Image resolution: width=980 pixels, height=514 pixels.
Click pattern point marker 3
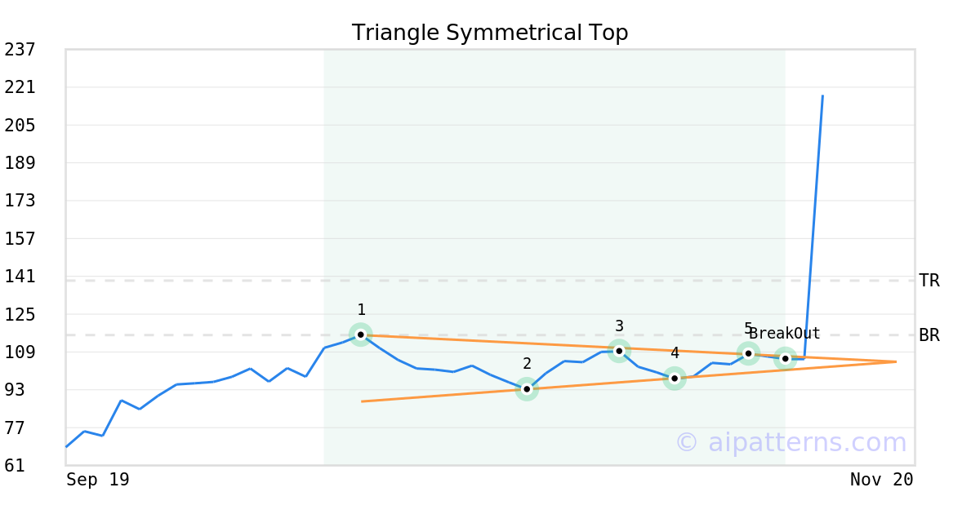coord(619,351)
